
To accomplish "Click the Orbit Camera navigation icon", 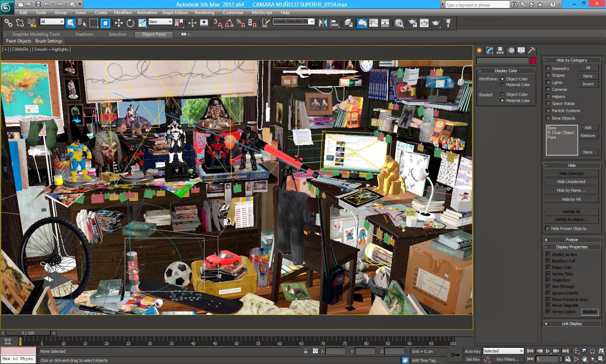I will point(593,359).
